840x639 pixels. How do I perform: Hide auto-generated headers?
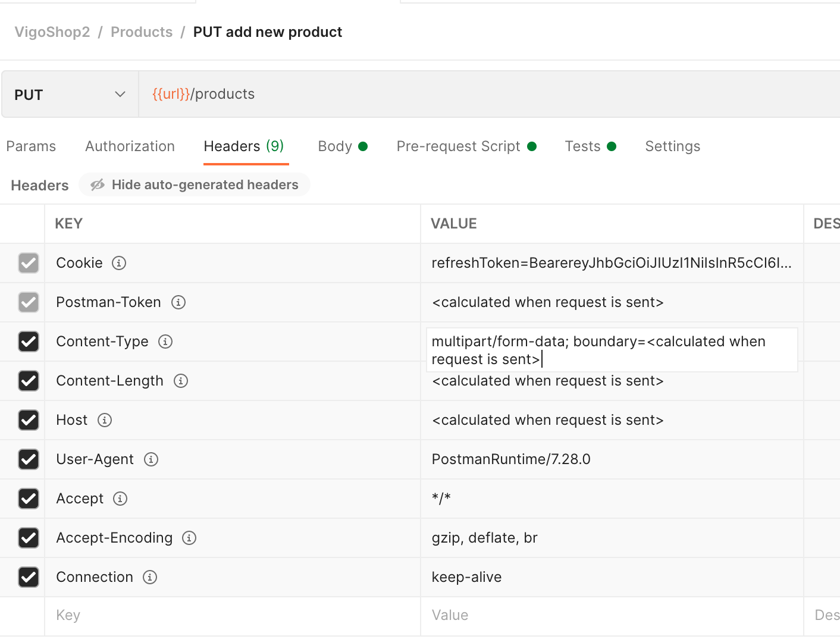coord(195,185)
